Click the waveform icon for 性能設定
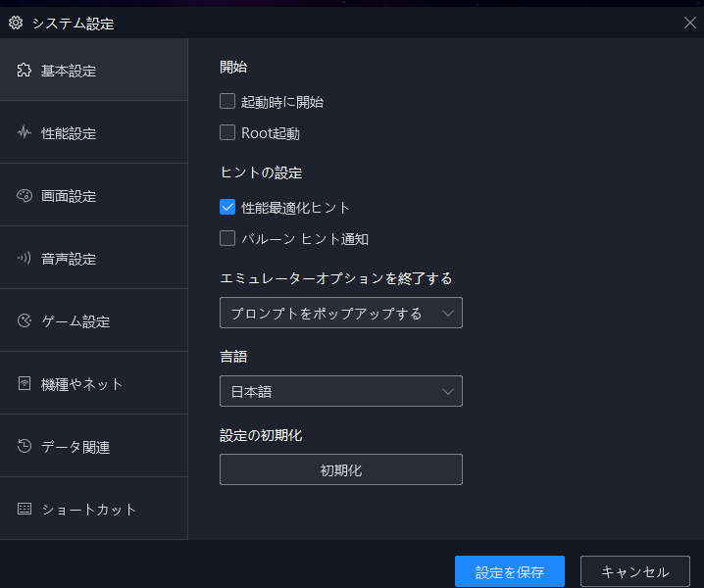This screenshot has height=588, width=704. (25, 133)
